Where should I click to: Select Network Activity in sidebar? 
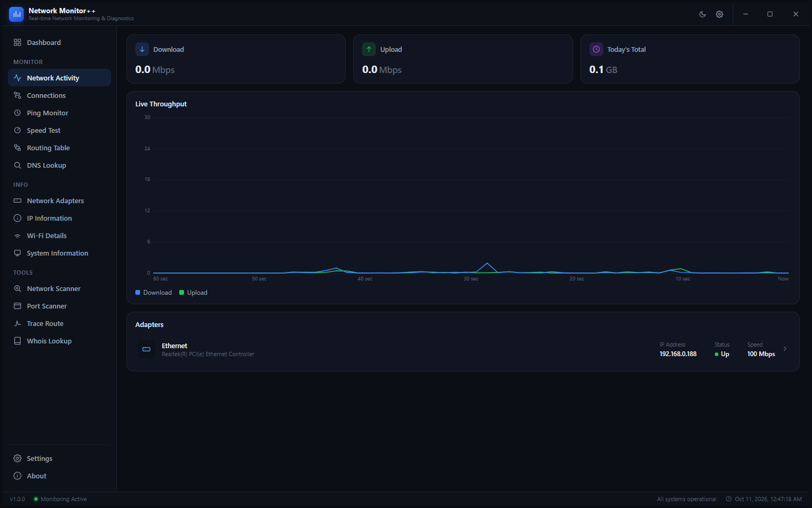(59, 78)
